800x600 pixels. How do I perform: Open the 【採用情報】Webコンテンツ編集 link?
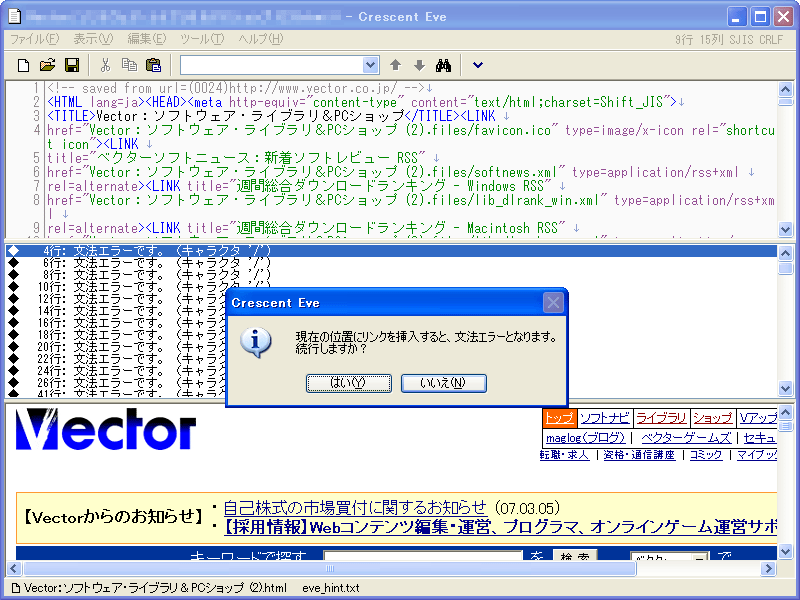(500, 526)
